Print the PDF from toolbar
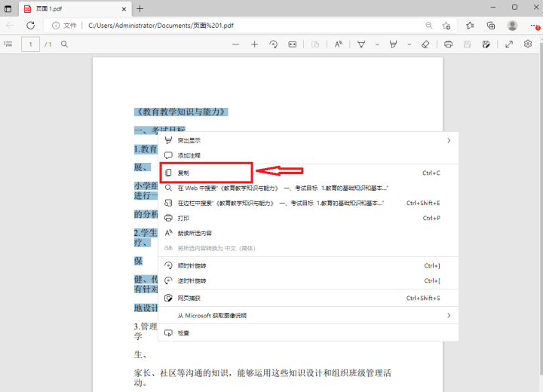 click(x=448, y=44)
